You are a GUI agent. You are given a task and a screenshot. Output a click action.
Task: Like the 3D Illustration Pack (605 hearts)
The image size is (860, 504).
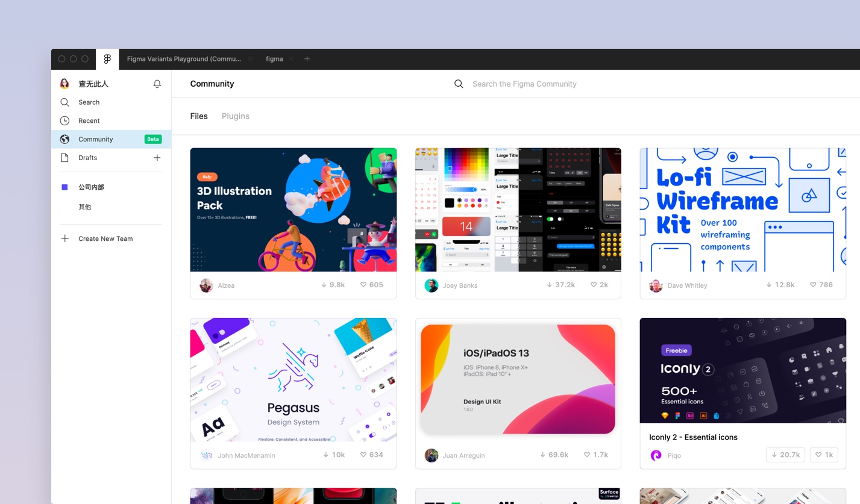coord(371,285)
